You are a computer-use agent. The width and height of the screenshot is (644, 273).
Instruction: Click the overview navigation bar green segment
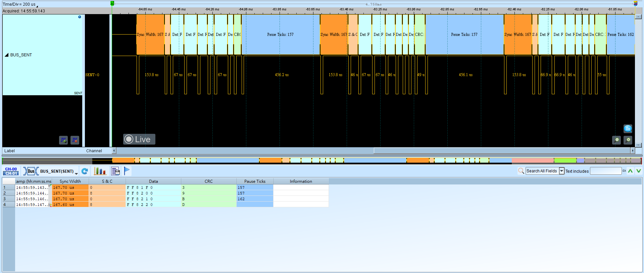(x=565, y=161)
